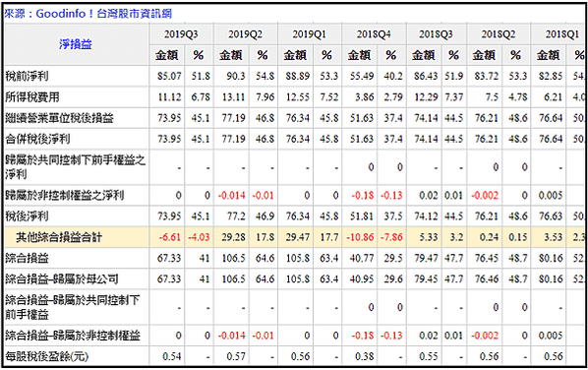The image size is (588, 370).
Task: Click the 淨損益 table header
Action: pyautogui.click(x=76, y=44)
